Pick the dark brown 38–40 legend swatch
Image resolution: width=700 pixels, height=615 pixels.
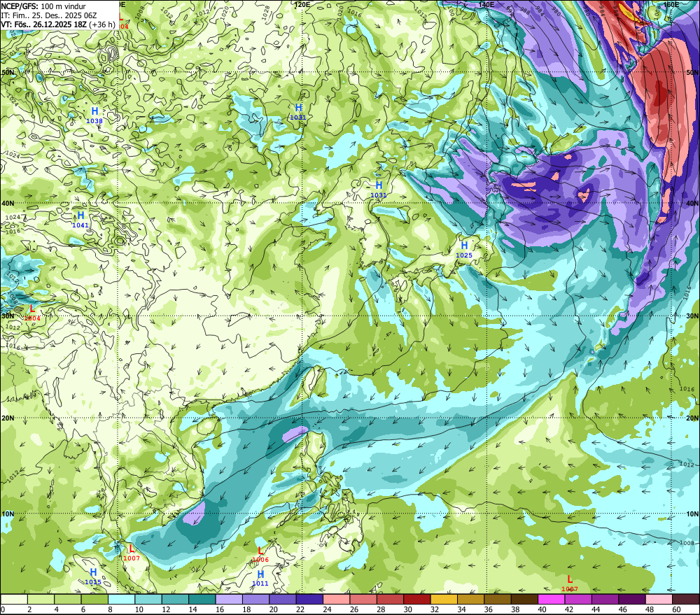(524, 599)
